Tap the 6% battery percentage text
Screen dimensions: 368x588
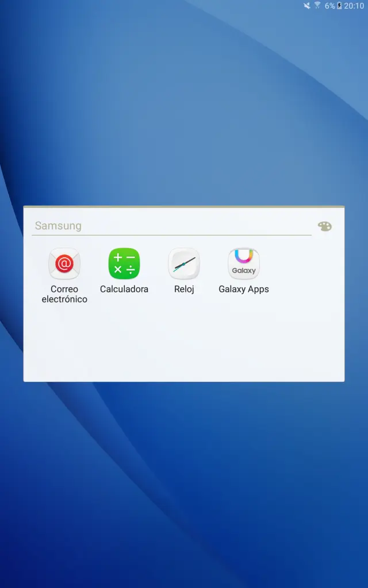329,6
